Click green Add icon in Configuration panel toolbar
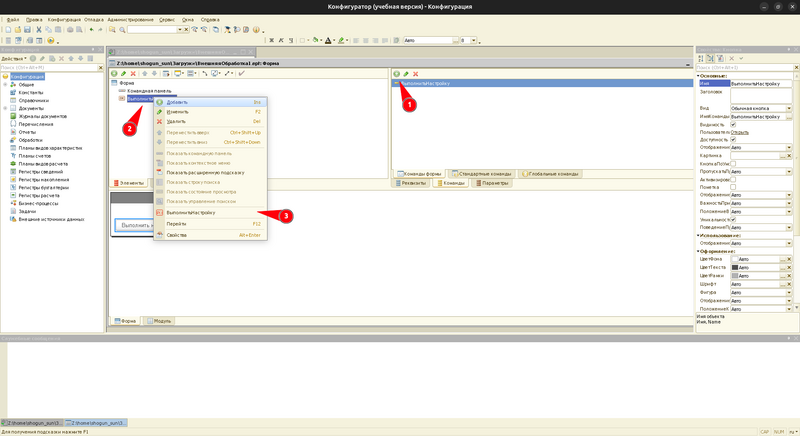 pyautogui.click(x=33, y=59)
